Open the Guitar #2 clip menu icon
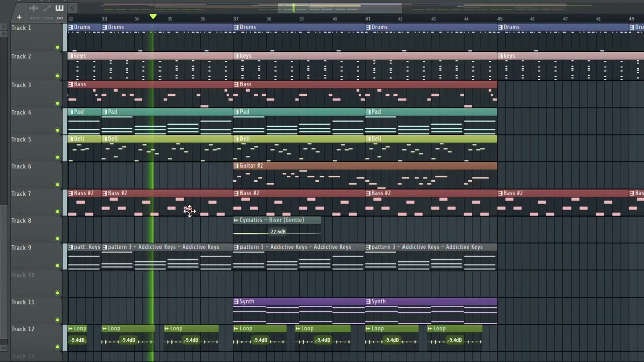 pos(236,166)
